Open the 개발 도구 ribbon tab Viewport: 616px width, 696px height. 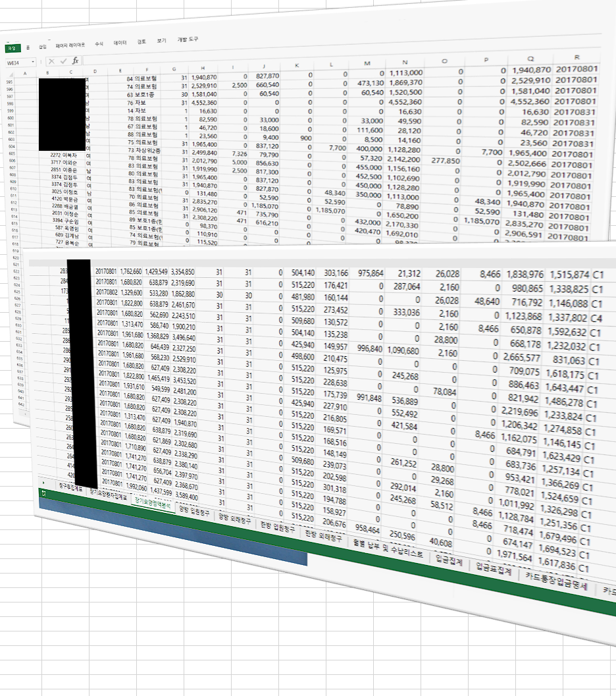point(188,40)
